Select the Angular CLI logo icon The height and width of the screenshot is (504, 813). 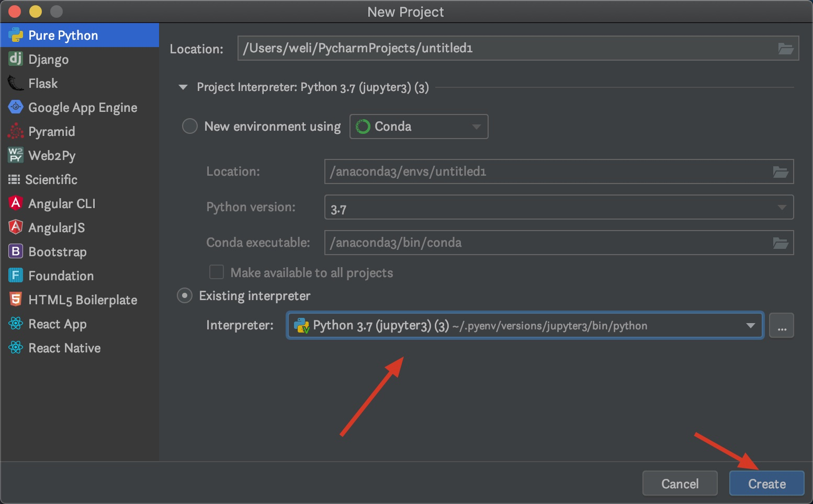pyautogui.click(x=16, y=203)
